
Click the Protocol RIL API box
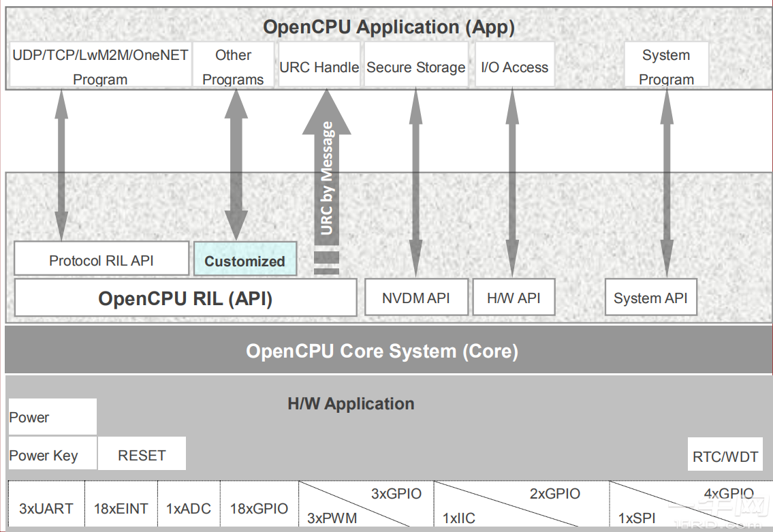coord(101,260)
